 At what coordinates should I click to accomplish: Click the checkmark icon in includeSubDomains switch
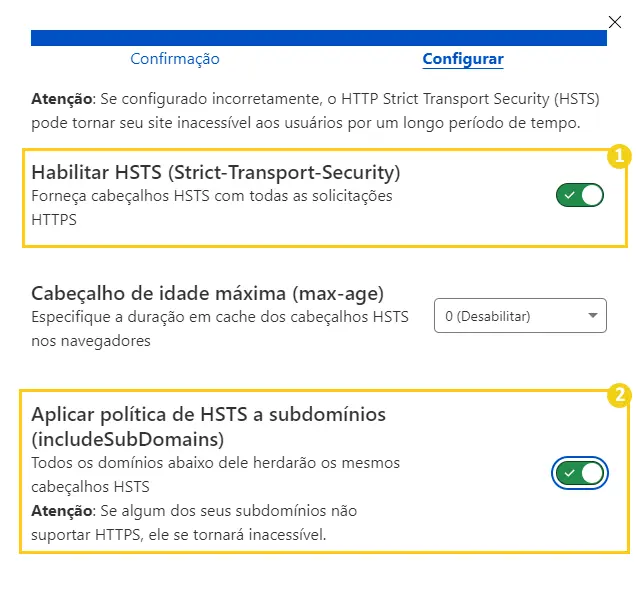coord(568,472)
